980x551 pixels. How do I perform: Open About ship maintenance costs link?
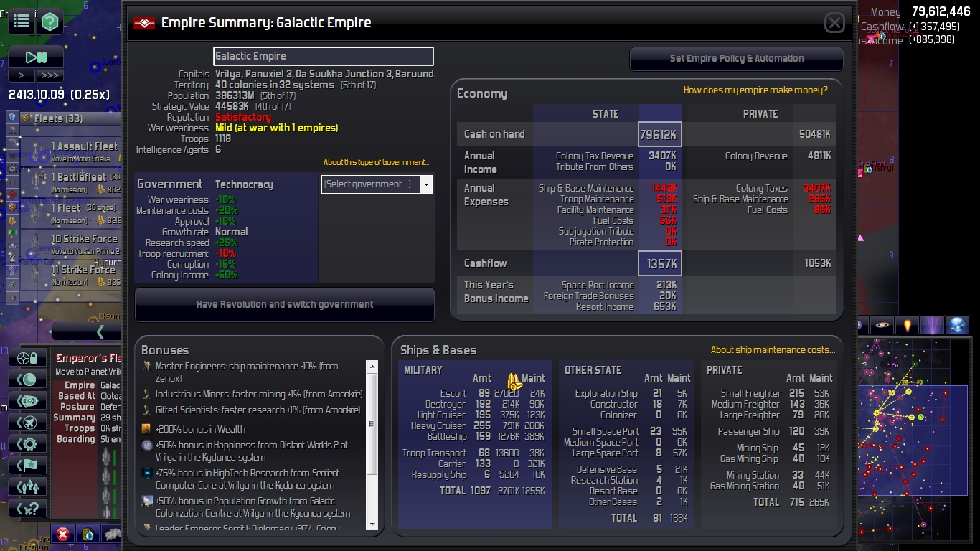click(x=773, y=350)
